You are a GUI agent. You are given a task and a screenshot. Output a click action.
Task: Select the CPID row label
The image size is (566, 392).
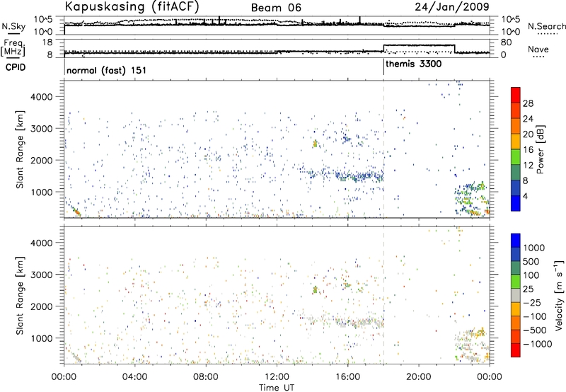(16, 67)
